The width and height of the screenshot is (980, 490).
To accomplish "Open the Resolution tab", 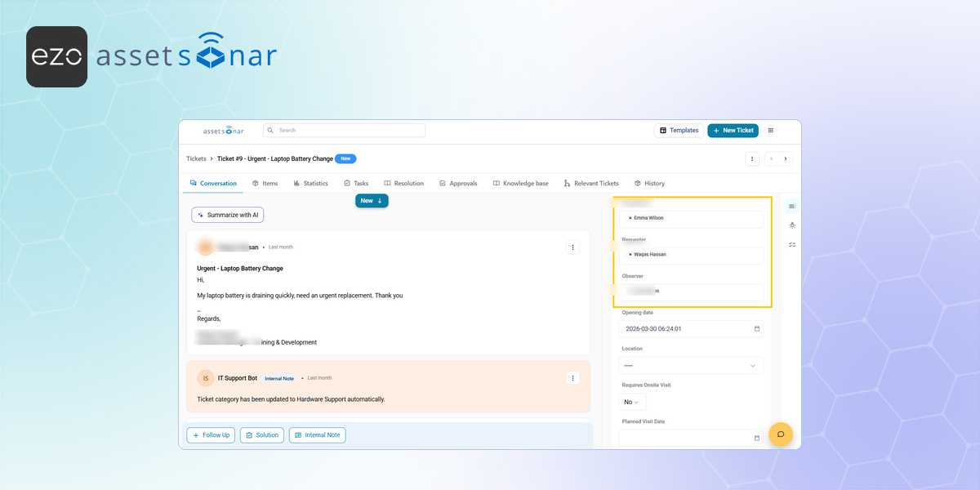I will click(x=403, y=184).
